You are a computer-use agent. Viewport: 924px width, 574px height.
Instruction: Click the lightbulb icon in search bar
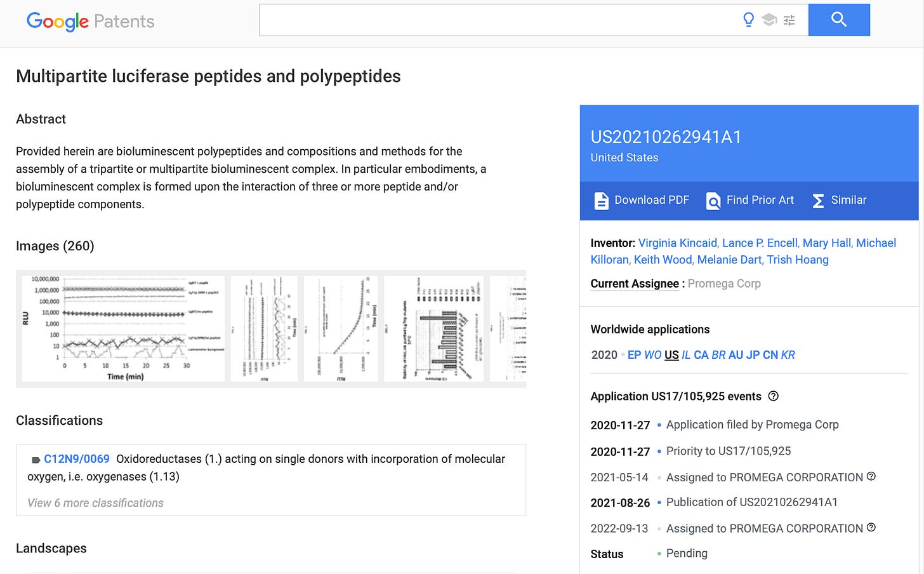pos(749,20)
